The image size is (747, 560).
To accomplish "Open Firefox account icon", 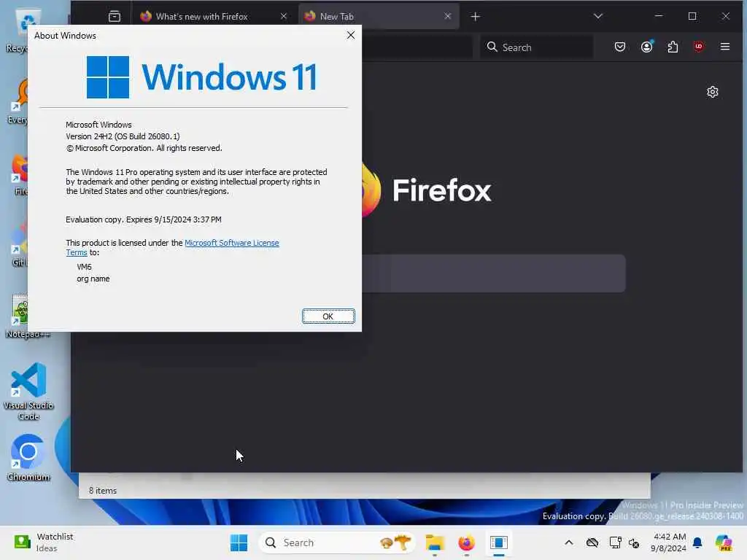I will coord(646,47).
